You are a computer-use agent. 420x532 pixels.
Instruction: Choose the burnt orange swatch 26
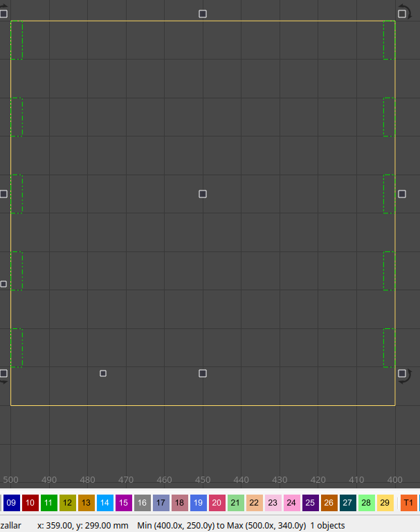point(329,502)
